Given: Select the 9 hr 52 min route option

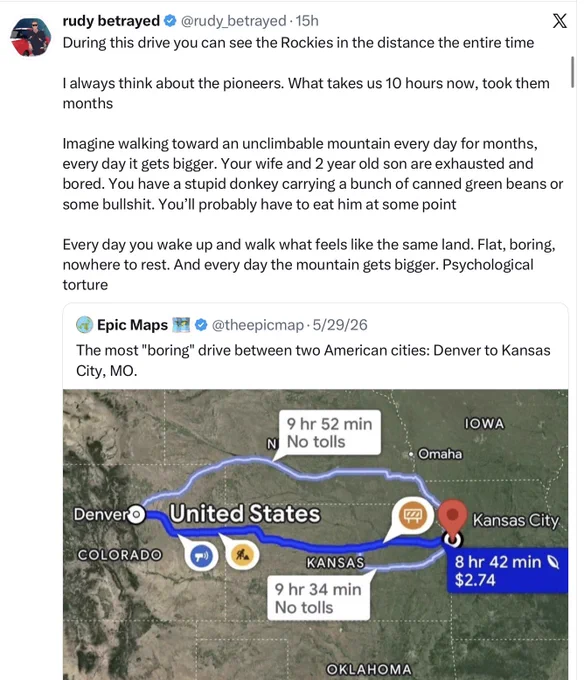Looking at the screenshot, I should coord(330,432).
